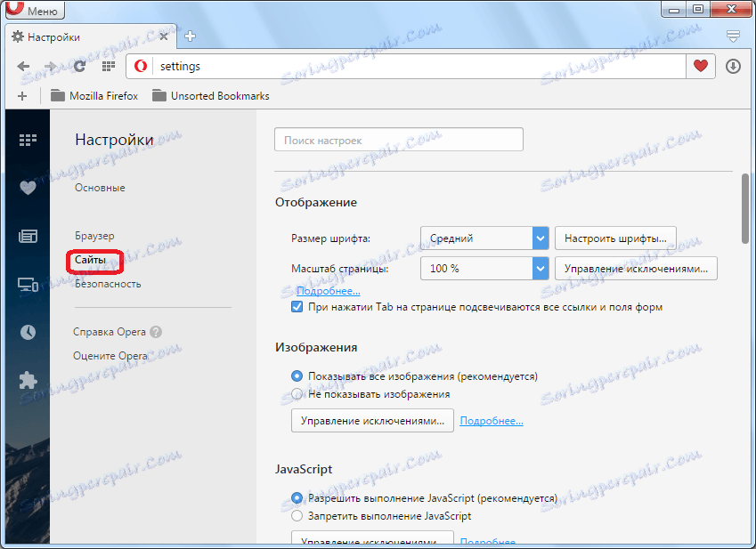The width and height of the screenshot is (756, 549).
Task: Click the Настроить шрифты button
Action: (615, 238)
